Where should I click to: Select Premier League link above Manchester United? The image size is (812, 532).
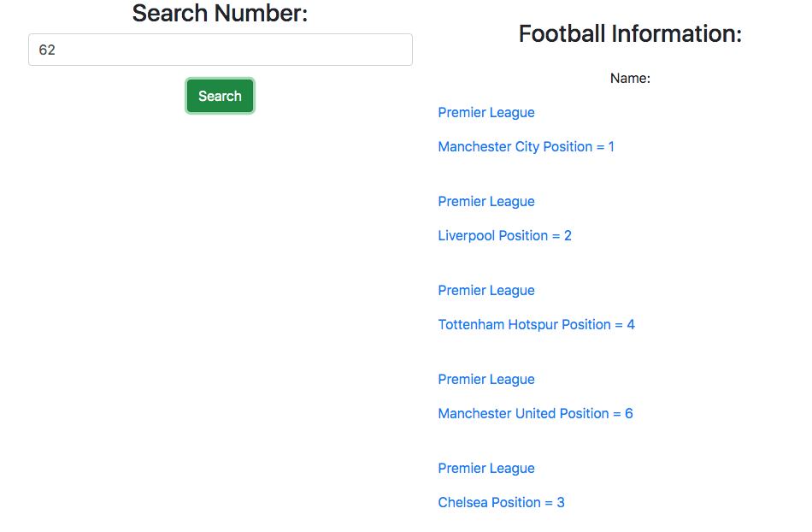pos(486,380)
